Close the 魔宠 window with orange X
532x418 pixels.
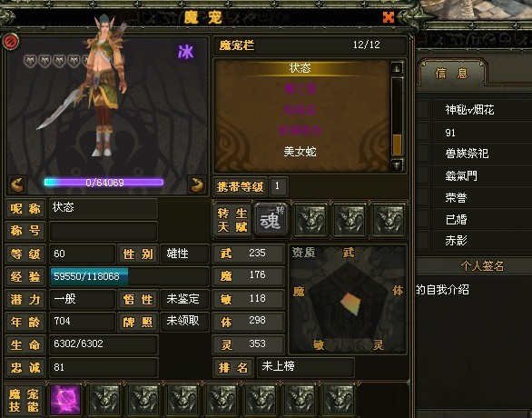389,17
